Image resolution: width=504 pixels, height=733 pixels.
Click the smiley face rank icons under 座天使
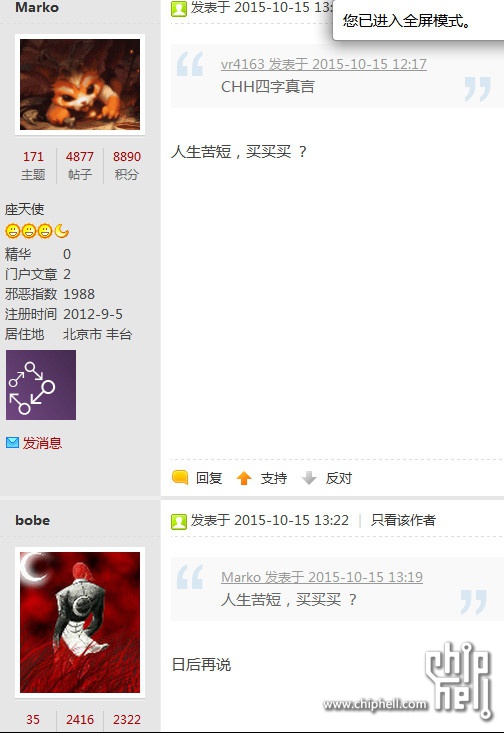click(37, 231)
